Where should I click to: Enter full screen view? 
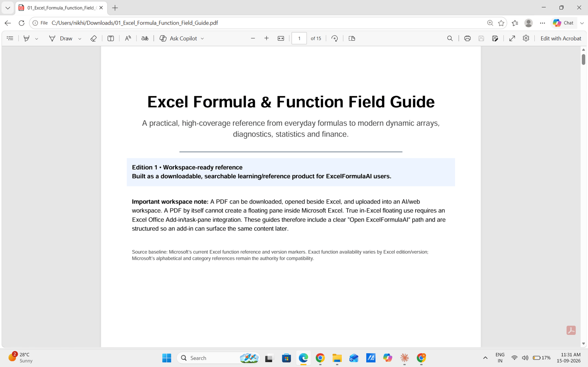[x=512, y=38]
